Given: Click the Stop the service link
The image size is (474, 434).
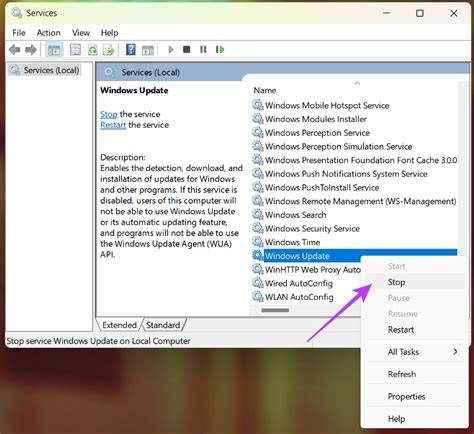Looking at the screenshot, I should 109,114.
